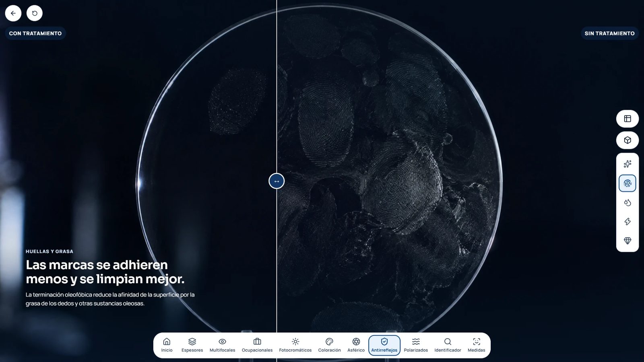This screenshot has width=644, height=362.
Task: Select the water droplets treatment icon
Action: 627,203
